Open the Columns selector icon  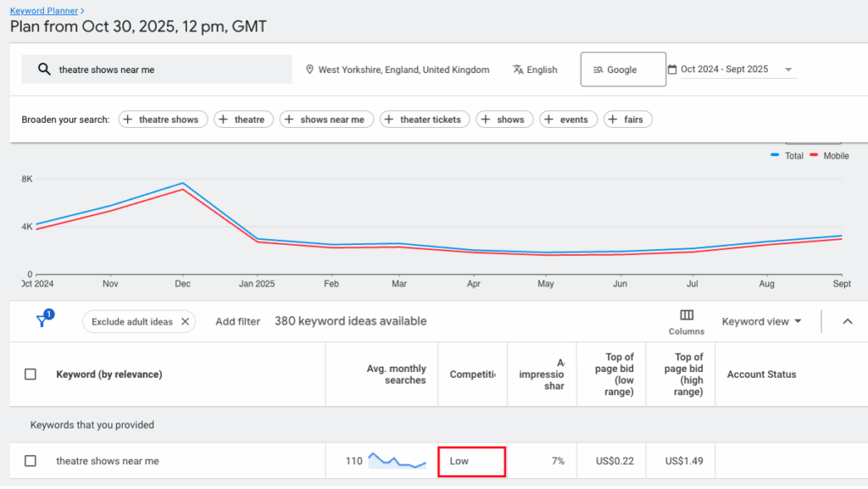point(686,315)
